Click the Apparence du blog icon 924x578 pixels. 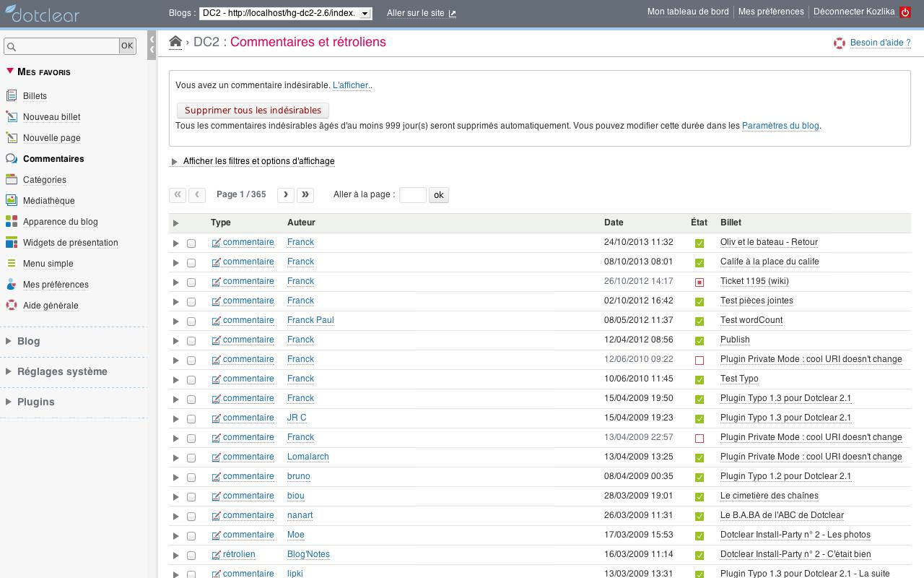[x=12, y=222]
